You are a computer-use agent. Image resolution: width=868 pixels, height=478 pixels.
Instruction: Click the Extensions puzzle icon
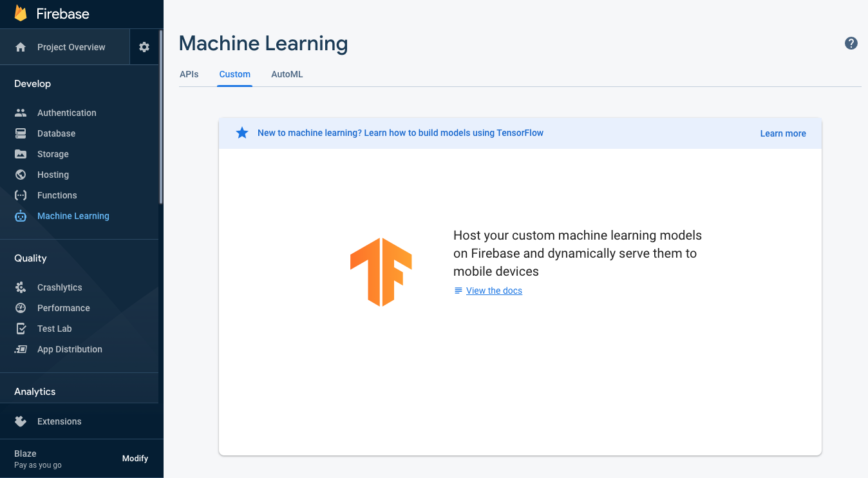click(x=21, y=421)
